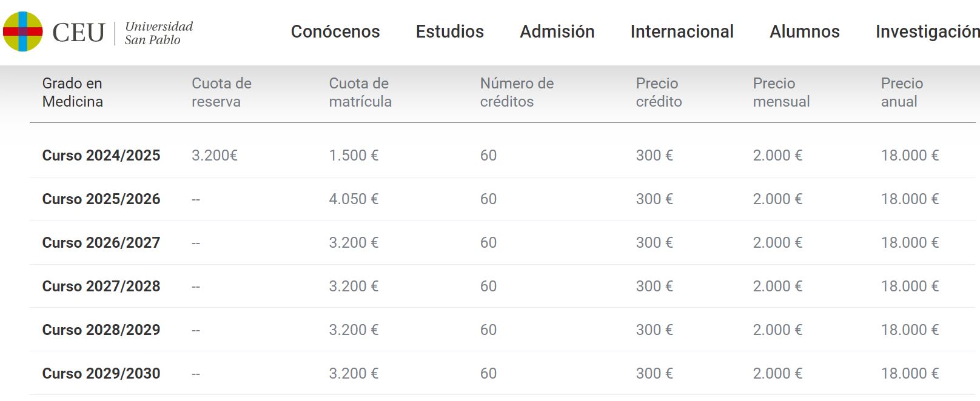
Task: Select the Curso 2025/2026 row label
Action: pyautogui.click(x=101, y=199)
